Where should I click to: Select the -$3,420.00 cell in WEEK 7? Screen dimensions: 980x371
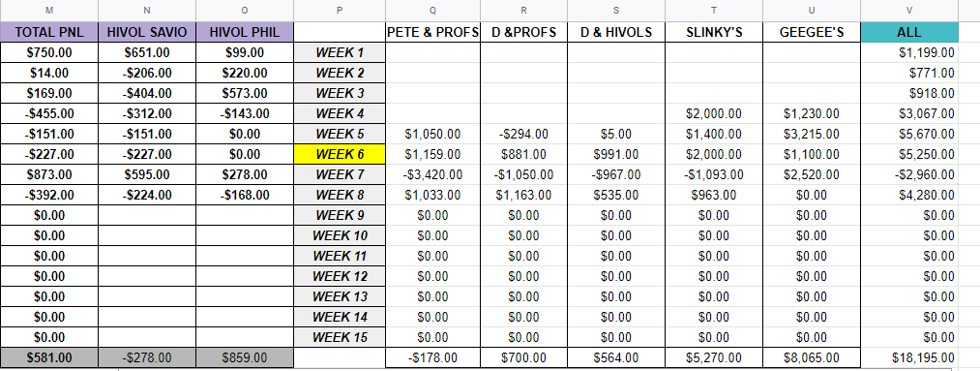coord(433,174)
